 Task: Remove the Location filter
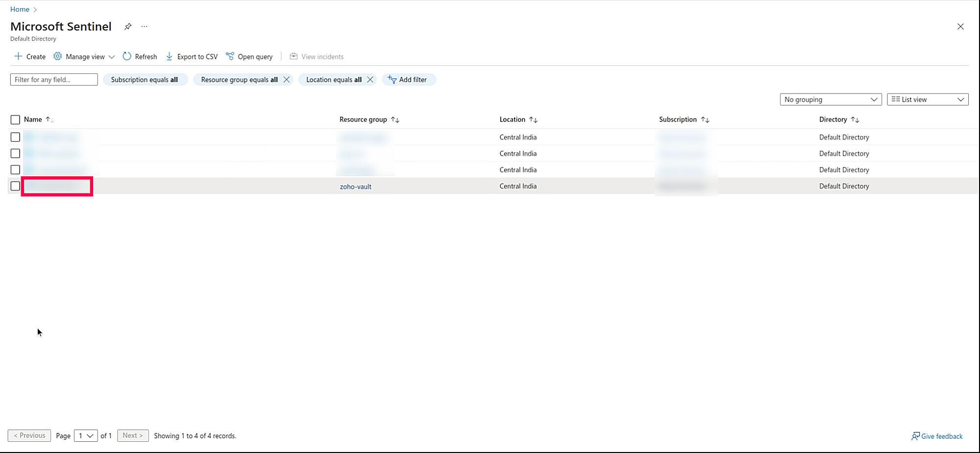[x=370, y=79]
